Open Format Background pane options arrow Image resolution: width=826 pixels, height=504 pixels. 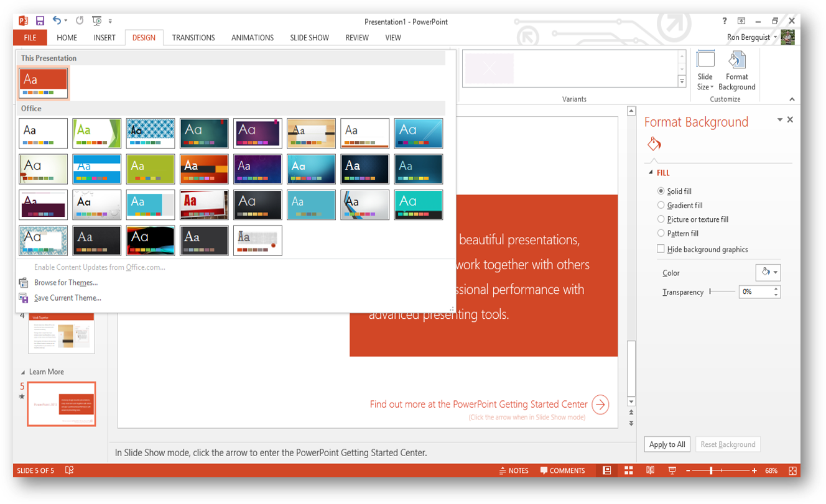coord(780,119)
